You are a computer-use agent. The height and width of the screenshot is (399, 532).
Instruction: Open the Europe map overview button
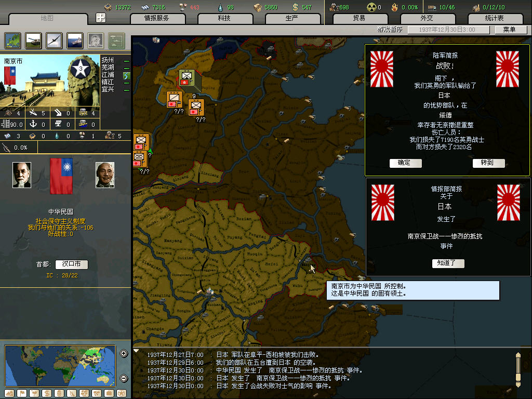coord(13,41)
